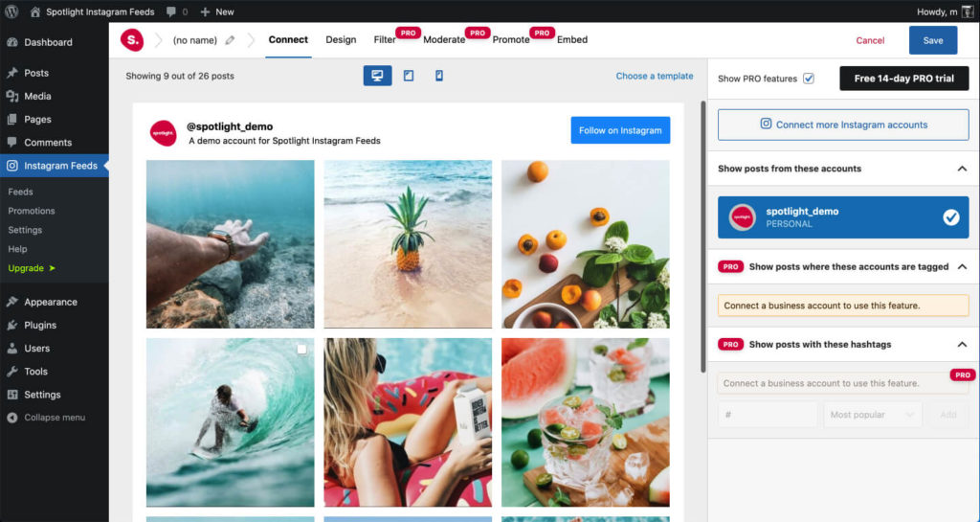Screen dimensions: 980x522
Task: Click the hashtag input field
Action: tap(768, 415)
